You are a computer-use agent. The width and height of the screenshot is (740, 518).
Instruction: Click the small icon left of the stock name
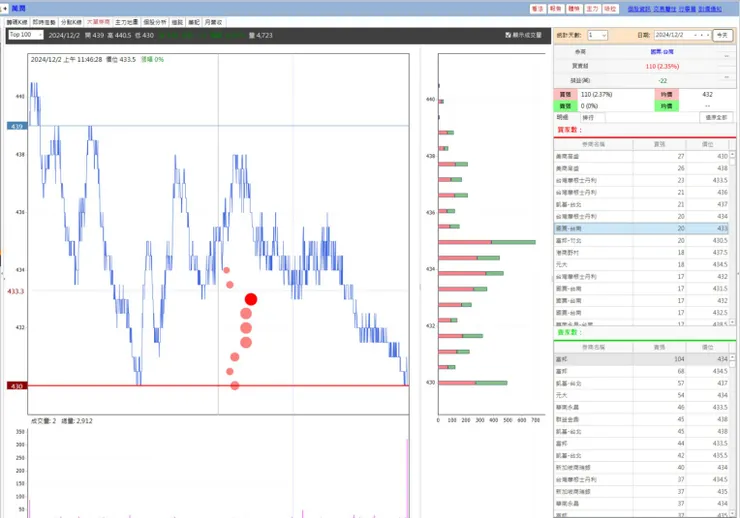point(4,8)
